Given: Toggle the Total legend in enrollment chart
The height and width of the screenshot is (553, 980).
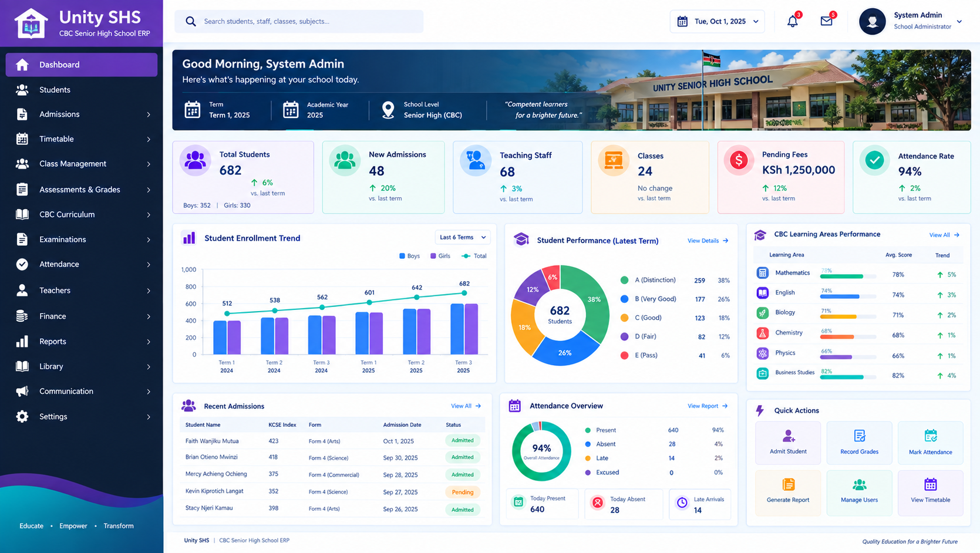Looking at the screenshot, I should 474,256.
